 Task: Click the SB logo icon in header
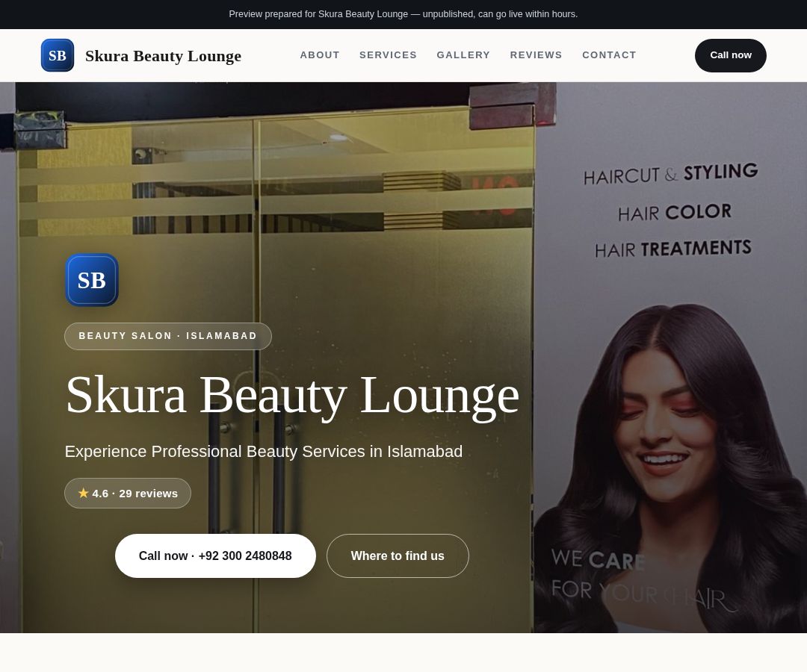tap(57, 55)
